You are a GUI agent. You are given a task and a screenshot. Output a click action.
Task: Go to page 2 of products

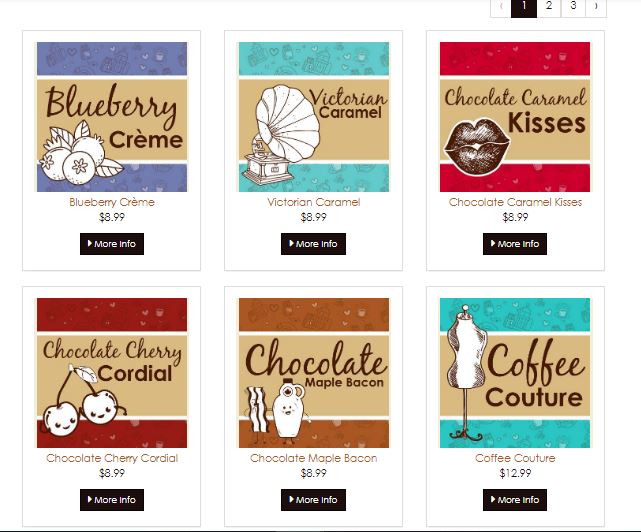coord(549,7)
